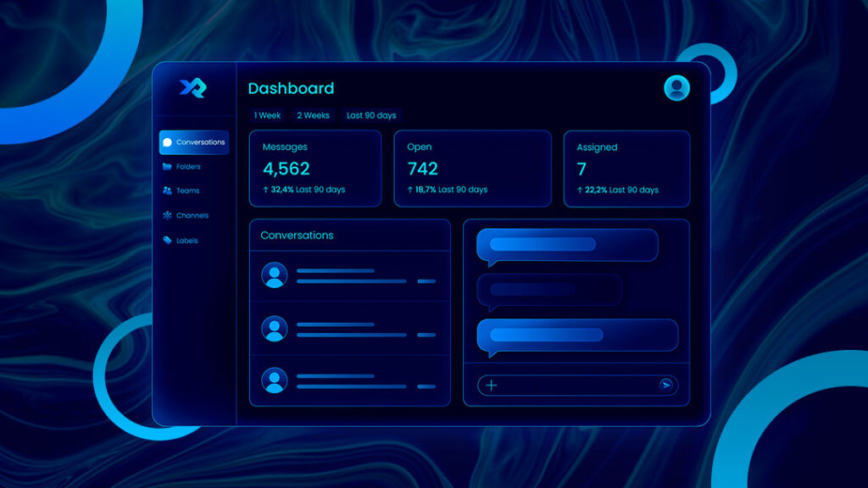This screenshot has width=868, height=488.
Task: Select the first conversation's avatar
Action: (x=274, y=275)
